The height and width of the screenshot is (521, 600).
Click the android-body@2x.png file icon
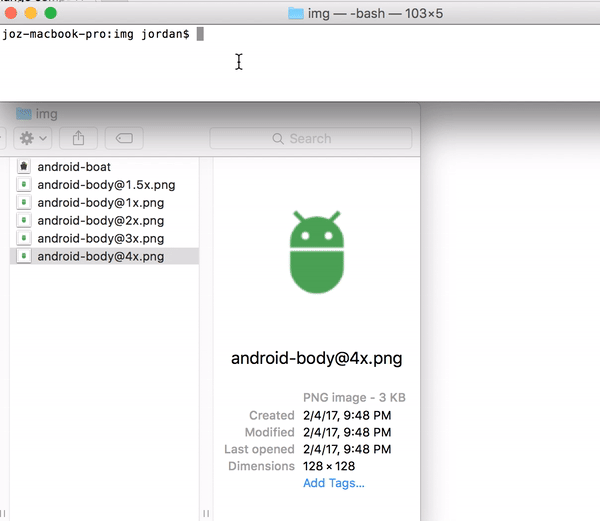click(x=24, y=220)
